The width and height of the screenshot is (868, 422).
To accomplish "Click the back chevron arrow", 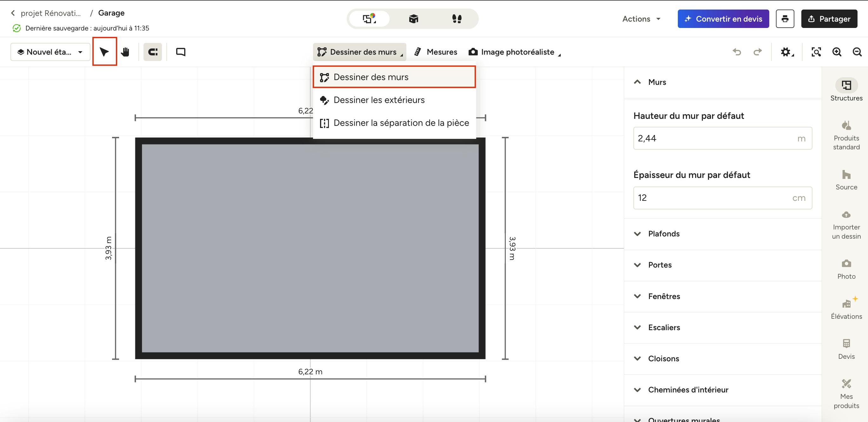I will (13, 13).
